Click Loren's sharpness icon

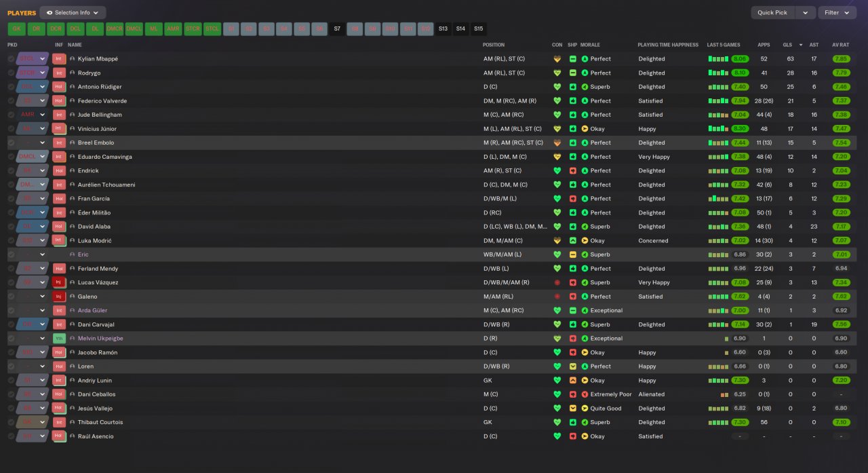pos(573,366)
